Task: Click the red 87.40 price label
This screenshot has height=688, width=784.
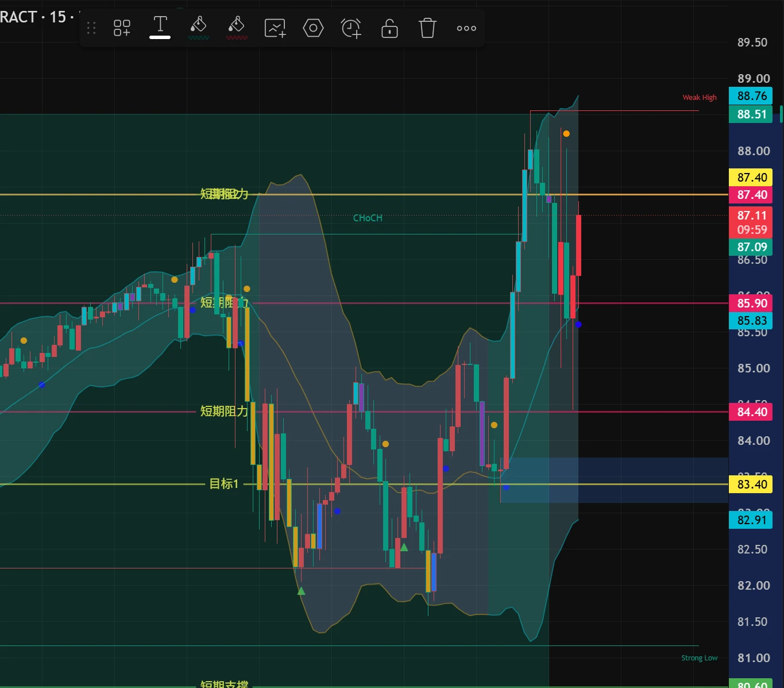Action: [752, 195]
